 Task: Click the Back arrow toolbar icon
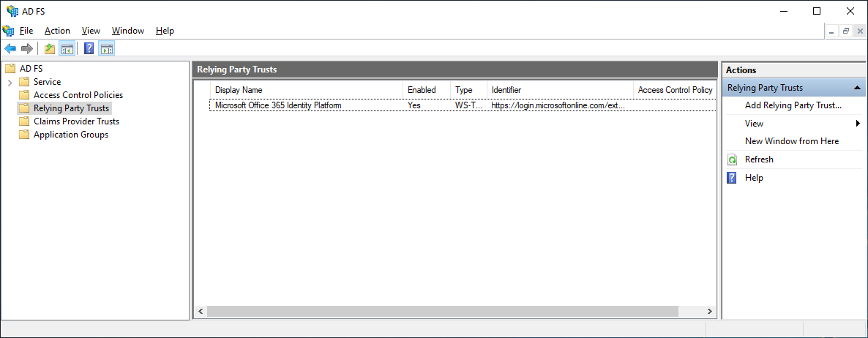click(x=10, y=49)
